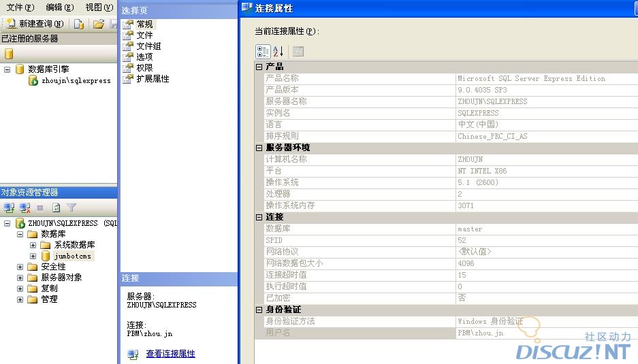Click the Connect icon in Object Explorer toolbar
Image resolution: width=638 pixels, height=364 pixels.
(9, 208)
